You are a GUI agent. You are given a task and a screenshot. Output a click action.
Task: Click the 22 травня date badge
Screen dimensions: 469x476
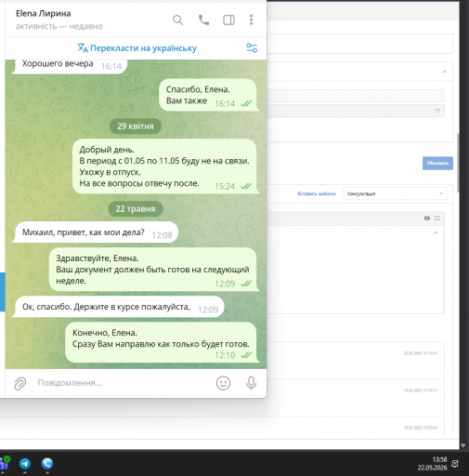pos(136,209)
